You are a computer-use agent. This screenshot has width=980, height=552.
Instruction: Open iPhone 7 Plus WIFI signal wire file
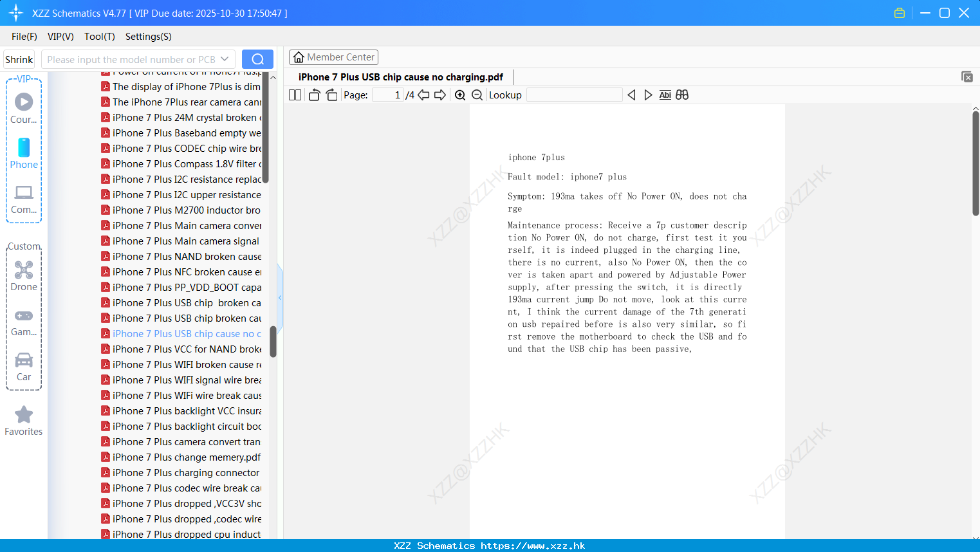[181, 380]
